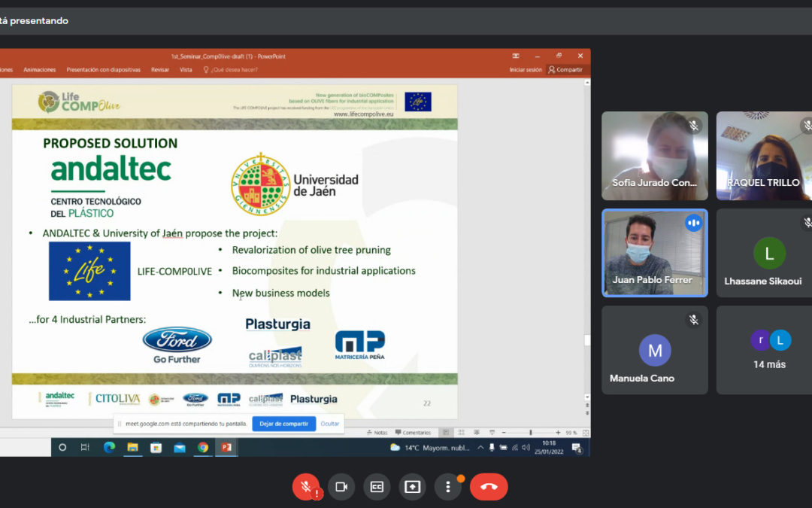This screenshot has height=508, width=812.
Task: Open Microsoft Edge from taskbar
Action: pyautogui.click(x=109, y=447)
